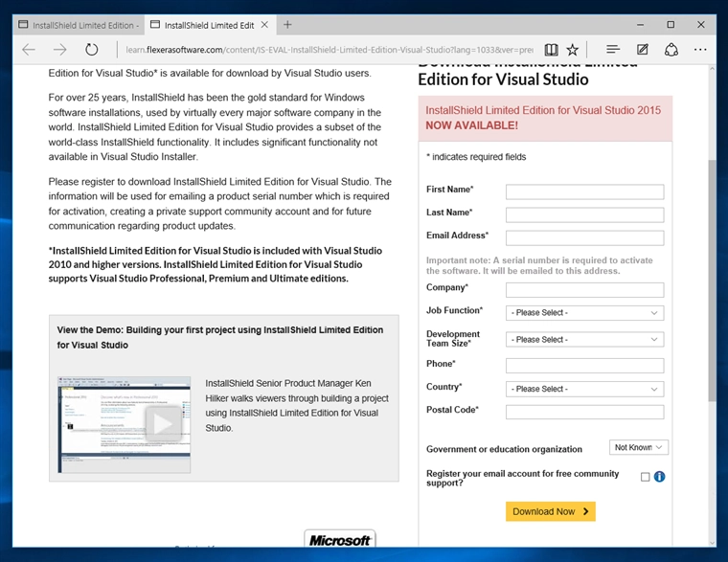
Task: Focus the Phone field
Action: tap(584, 366)
